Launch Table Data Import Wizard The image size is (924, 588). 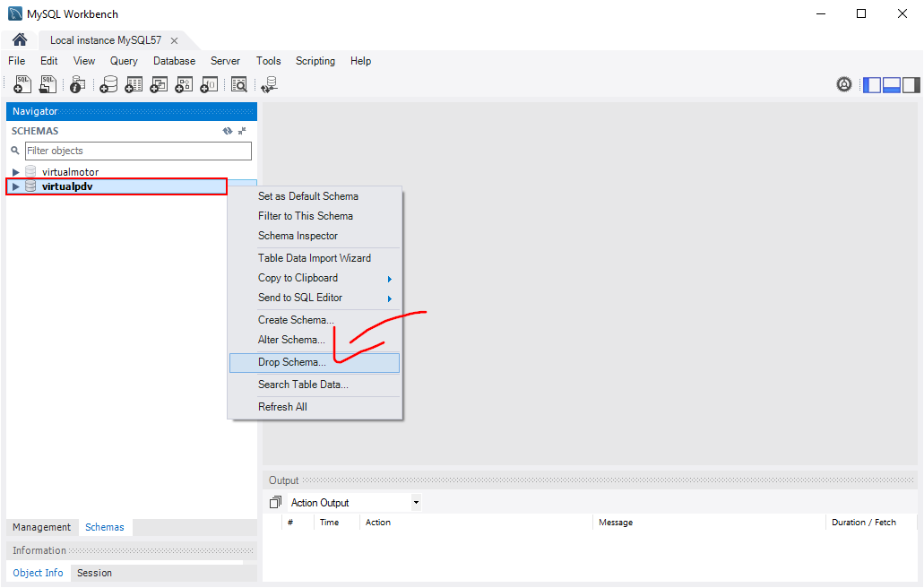pyautogui.click(x=314, y=258)
